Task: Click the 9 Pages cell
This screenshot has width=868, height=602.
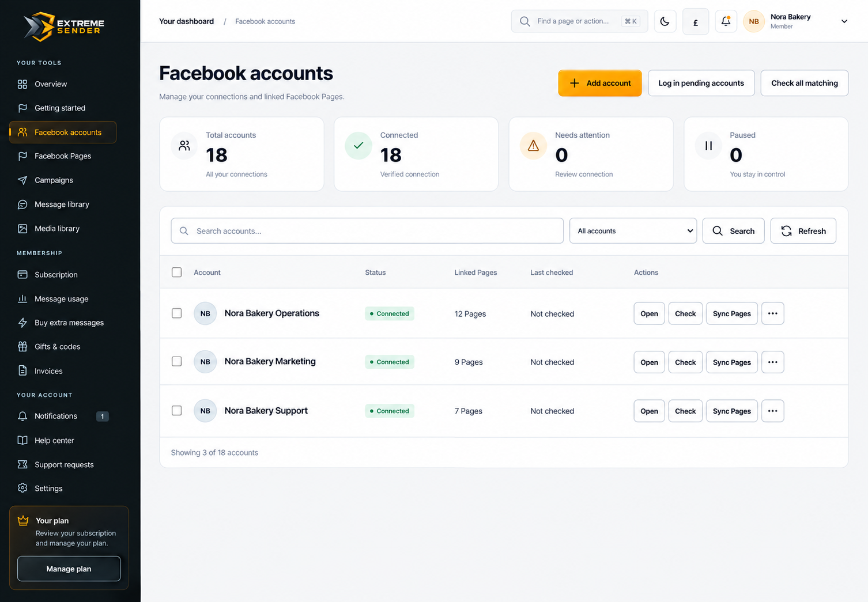Action: [469, 362]
